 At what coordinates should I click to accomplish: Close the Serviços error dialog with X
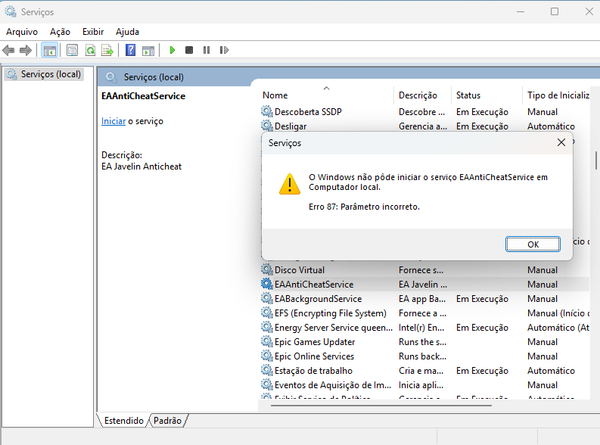[561, 143]
